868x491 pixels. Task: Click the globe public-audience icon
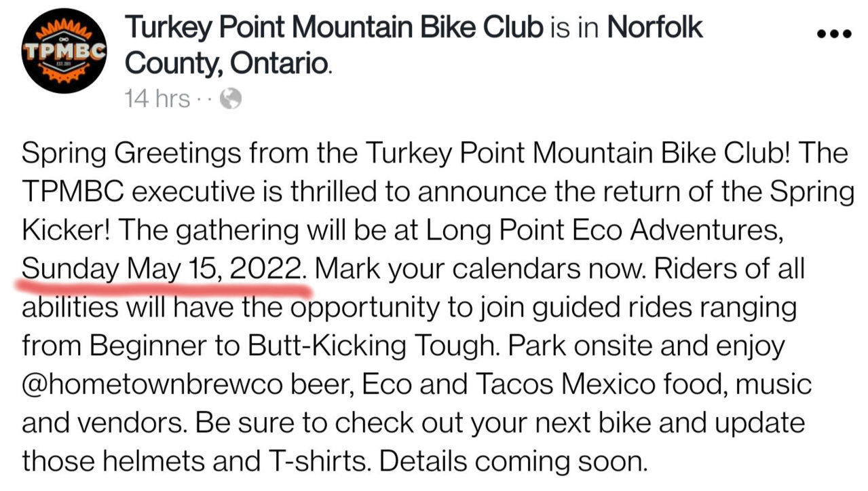[231, 99]
